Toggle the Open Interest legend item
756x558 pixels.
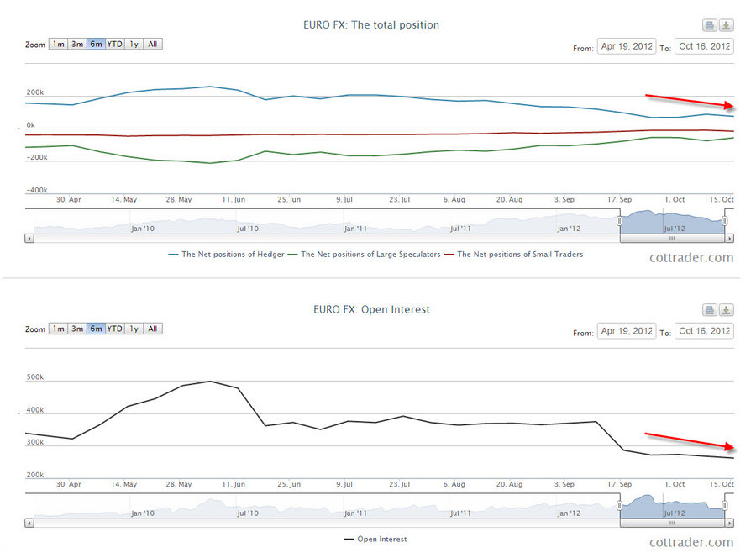[x=375, y=539]
